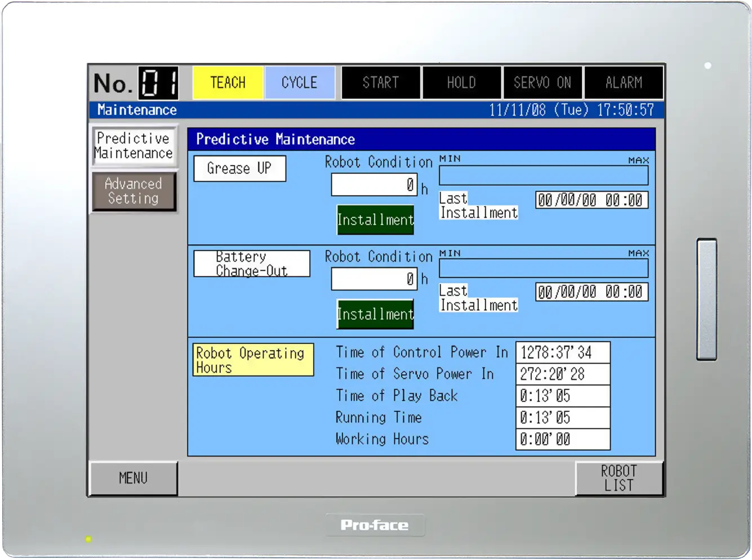
Task: Tap Installment button under Battery Change-Out
Action: (375, 314)
